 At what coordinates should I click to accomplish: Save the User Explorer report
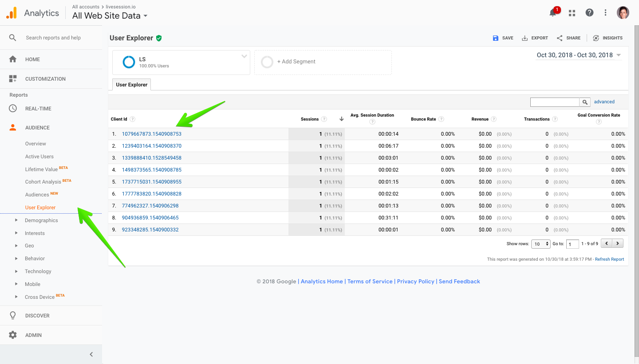pos(503,38)
